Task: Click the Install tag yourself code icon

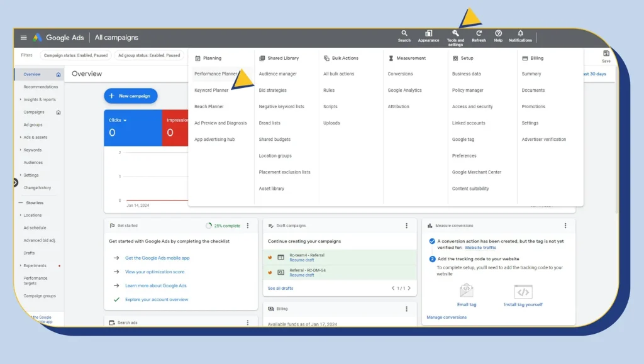Action: (x=523, y=292)
